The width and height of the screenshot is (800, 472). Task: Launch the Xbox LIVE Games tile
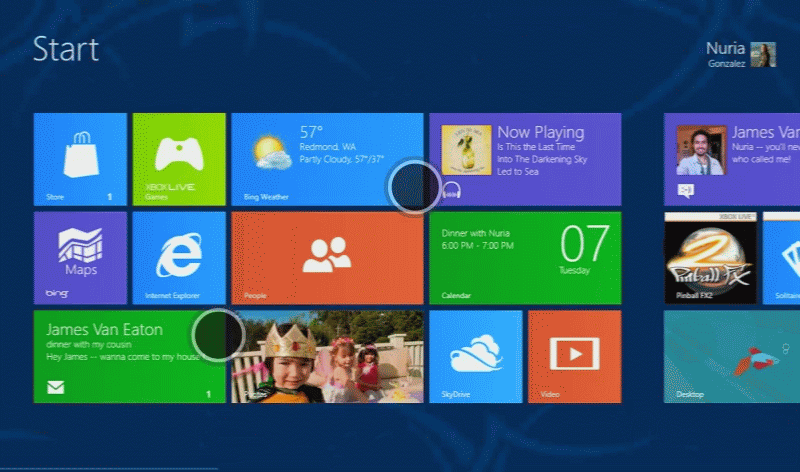point(179,159)
